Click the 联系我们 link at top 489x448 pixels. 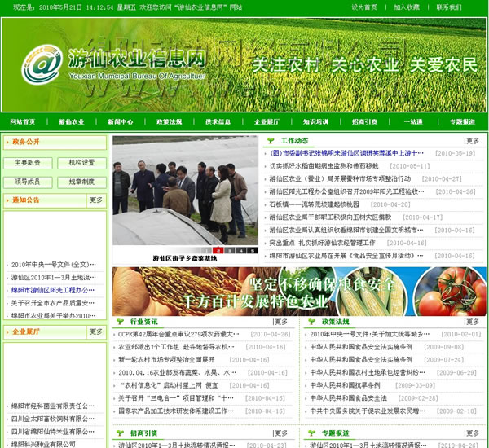pos(449,7)
